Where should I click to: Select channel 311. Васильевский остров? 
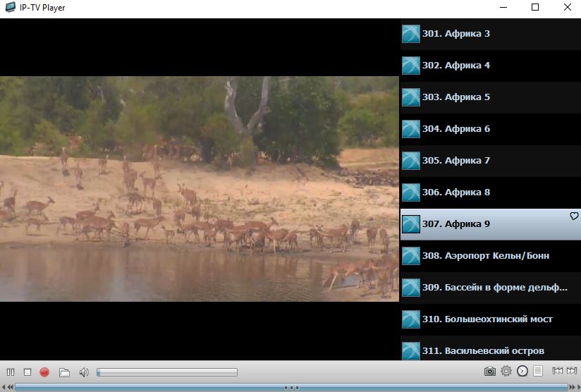pos(491,348)
